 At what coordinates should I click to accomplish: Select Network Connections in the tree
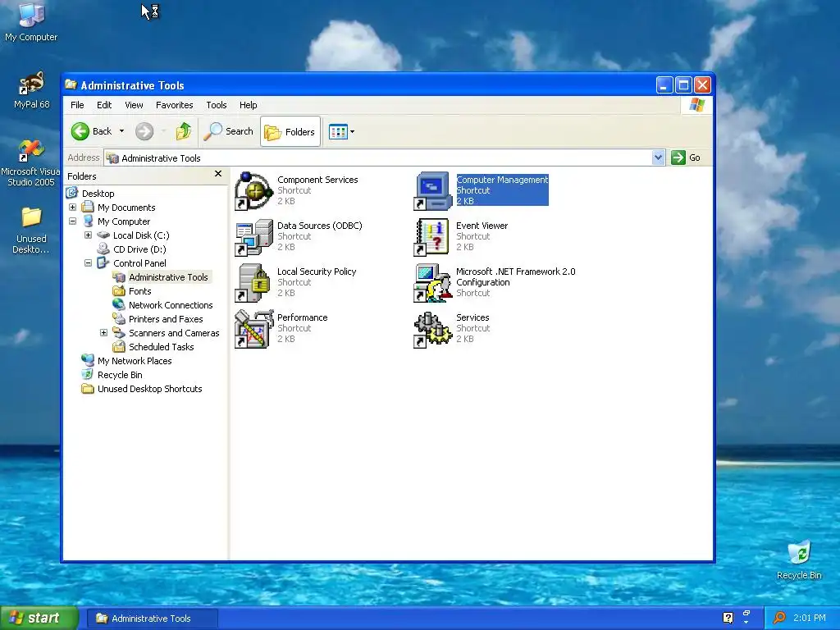(x=171, y=305)
